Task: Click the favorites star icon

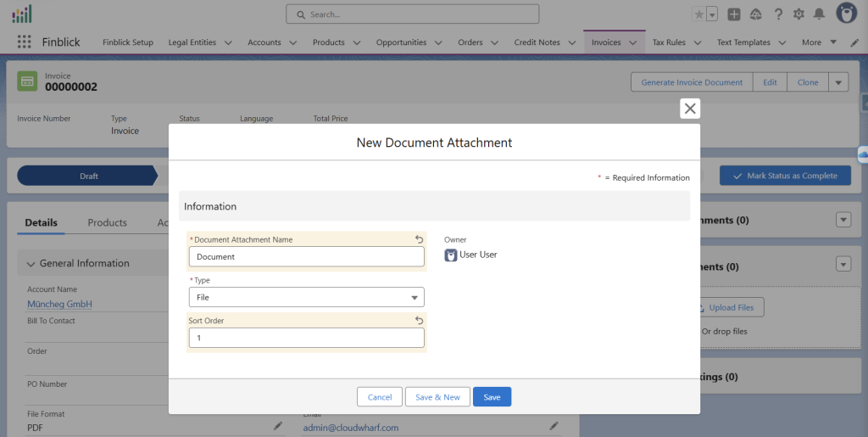Action: coord(698,14)
